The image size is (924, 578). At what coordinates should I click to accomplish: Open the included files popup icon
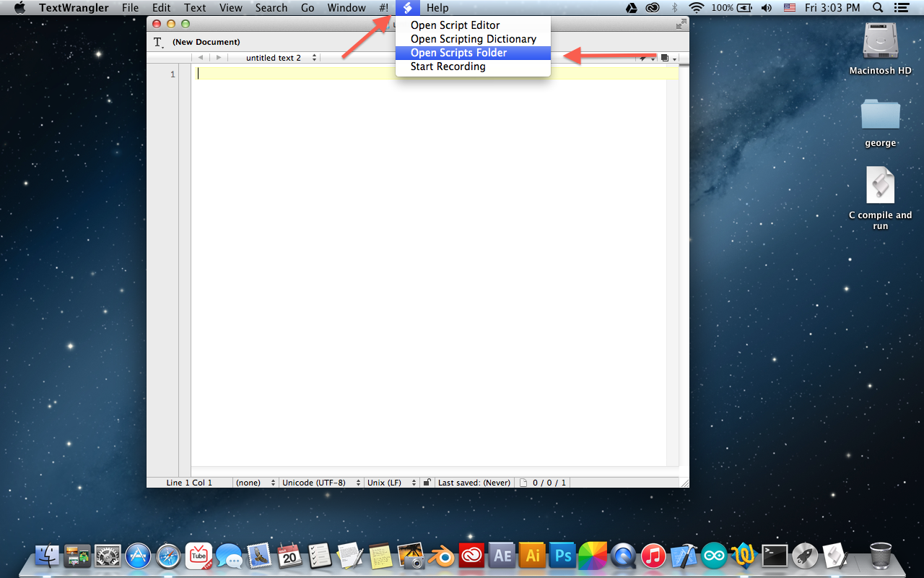click(x=668, y=58)
